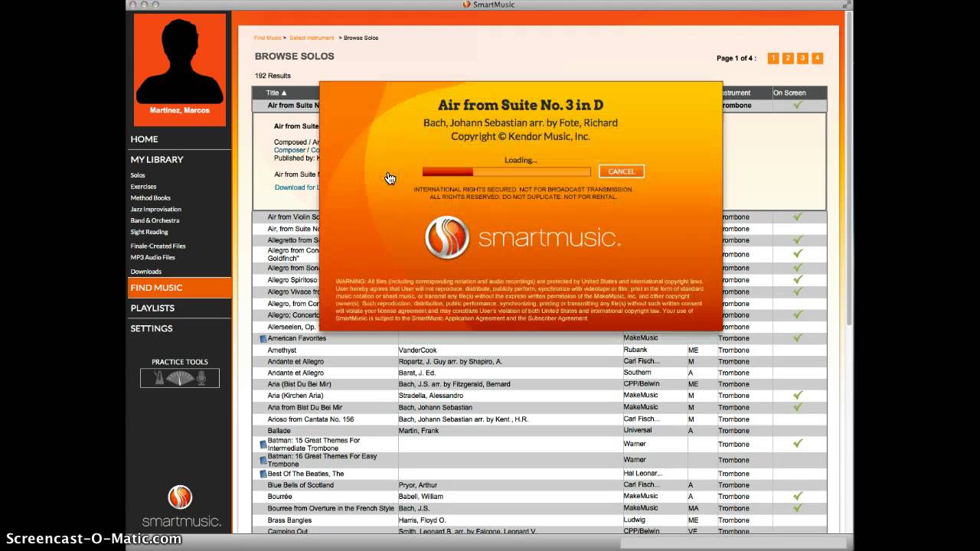The image size is (980, 551).
Task: Click On Screen checkmark for Aria from Bist Du Bei Mir
Action: 797,407
